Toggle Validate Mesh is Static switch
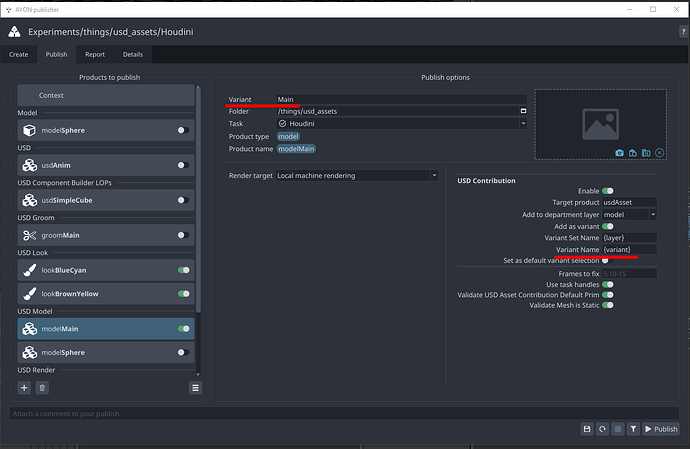The height and width of the screenshot is (449, 690). (608, 305)
